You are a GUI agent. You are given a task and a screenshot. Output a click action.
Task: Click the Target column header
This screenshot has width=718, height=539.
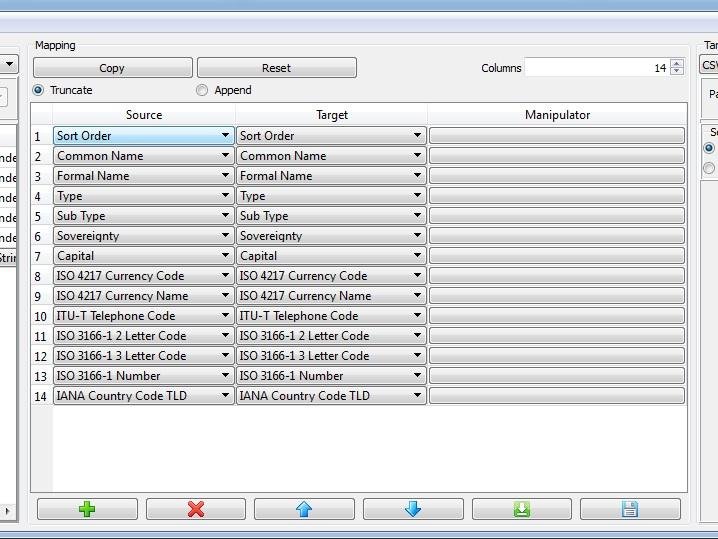coord(332,114)
